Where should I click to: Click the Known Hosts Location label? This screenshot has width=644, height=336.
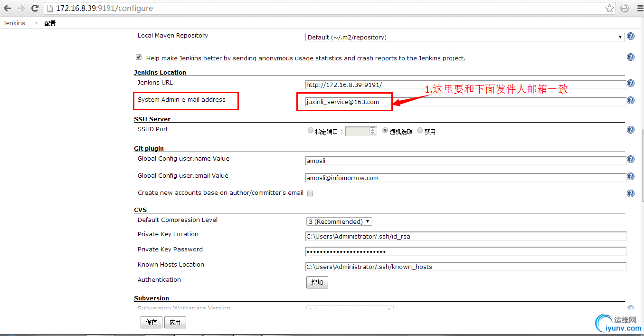tap(171, 264)
